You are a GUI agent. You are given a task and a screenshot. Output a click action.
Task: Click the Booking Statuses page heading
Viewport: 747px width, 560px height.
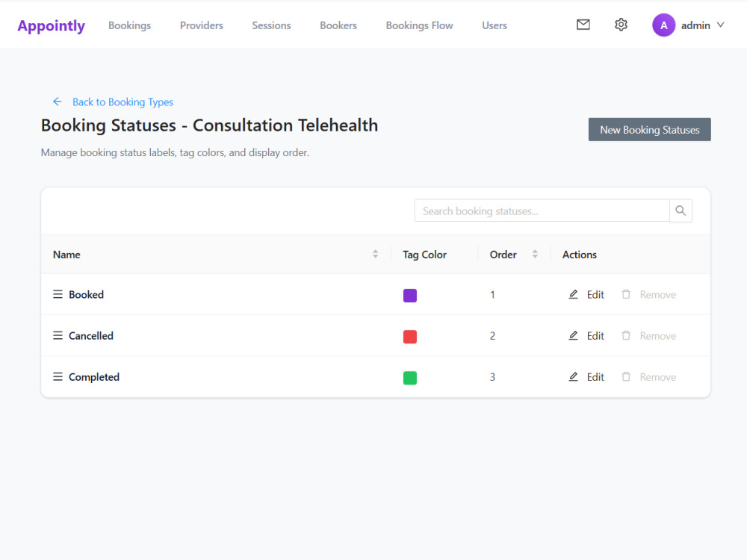[x=209, y=125]
